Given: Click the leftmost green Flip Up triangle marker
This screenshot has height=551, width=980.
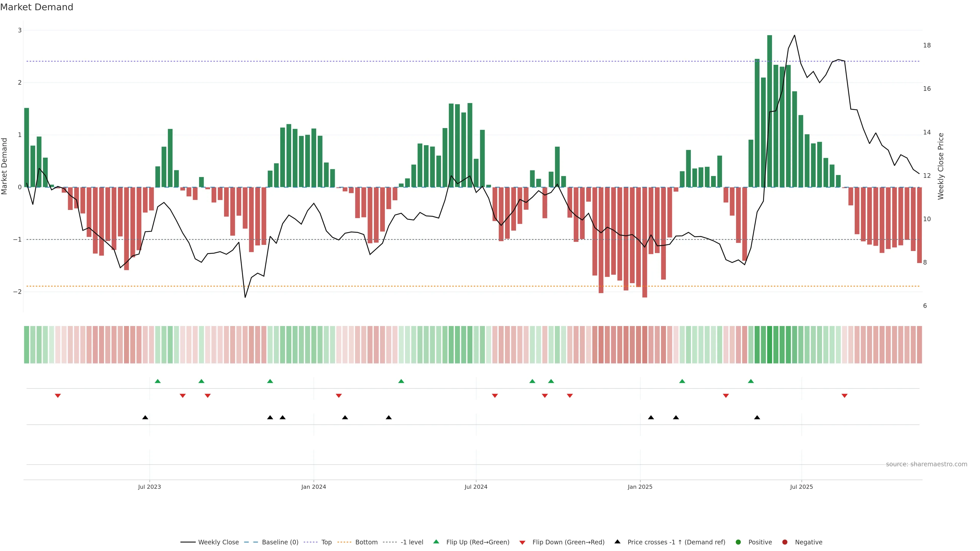Looking at the screenshot, I should 157,381.
